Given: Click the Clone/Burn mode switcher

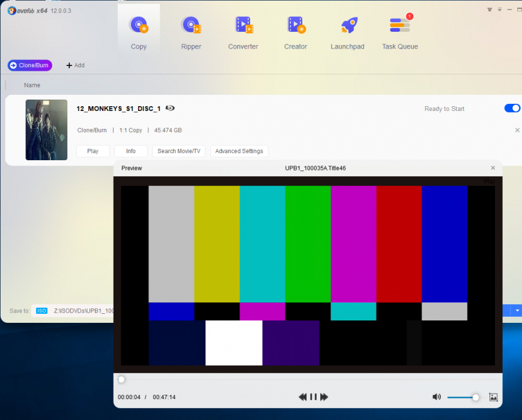Looking at the screenshot, I should click(30, 65).
